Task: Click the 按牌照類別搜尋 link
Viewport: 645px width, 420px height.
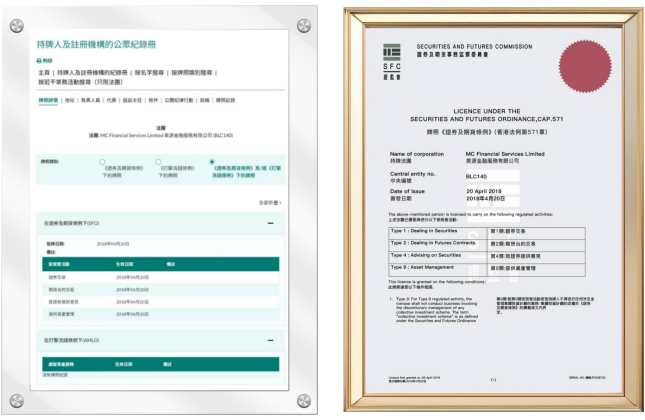Action: (192, 73)
